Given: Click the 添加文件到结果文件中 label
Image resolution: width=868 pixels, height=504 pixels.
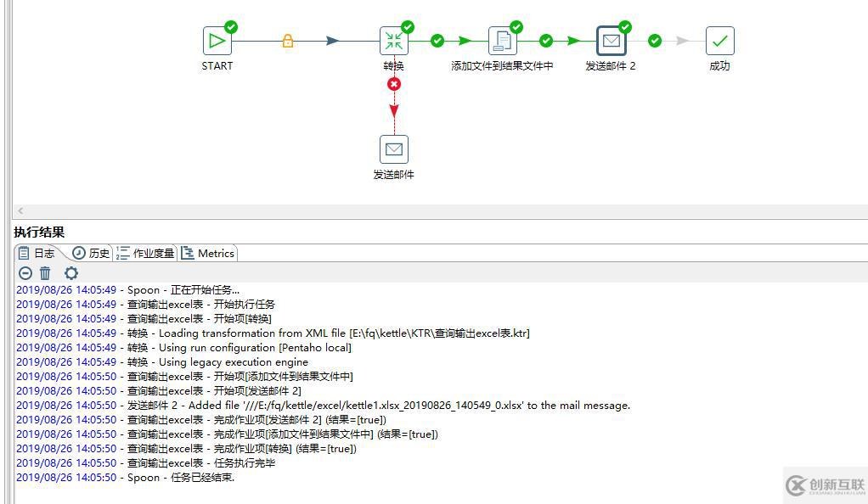Looking at the screenshot, I should click(502, 66).
